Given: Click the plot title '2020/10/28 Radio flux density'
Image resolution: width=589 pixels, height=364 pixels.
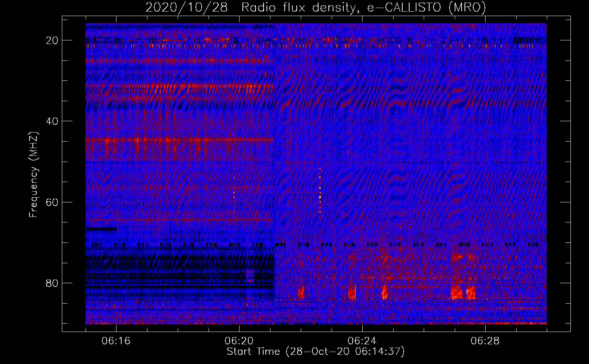Looking at the screenshot, I should coord(316,7).
